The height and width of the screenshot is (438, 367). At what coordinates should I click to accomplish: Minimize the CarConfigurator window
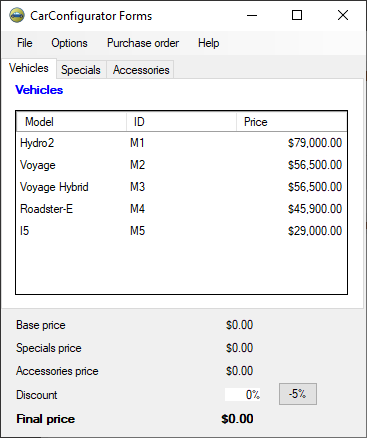[x=252, y=15]
